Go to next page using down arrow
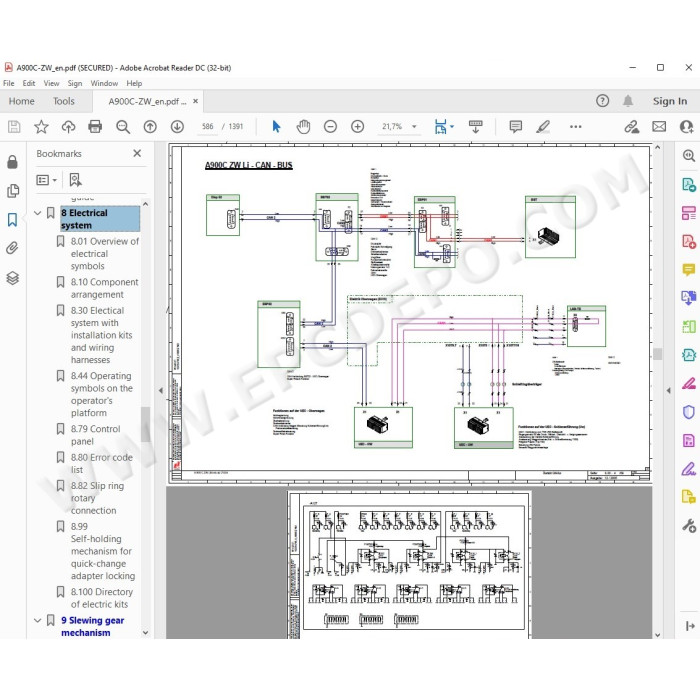The height and width of the screenshot is (700, 700). 177,127
